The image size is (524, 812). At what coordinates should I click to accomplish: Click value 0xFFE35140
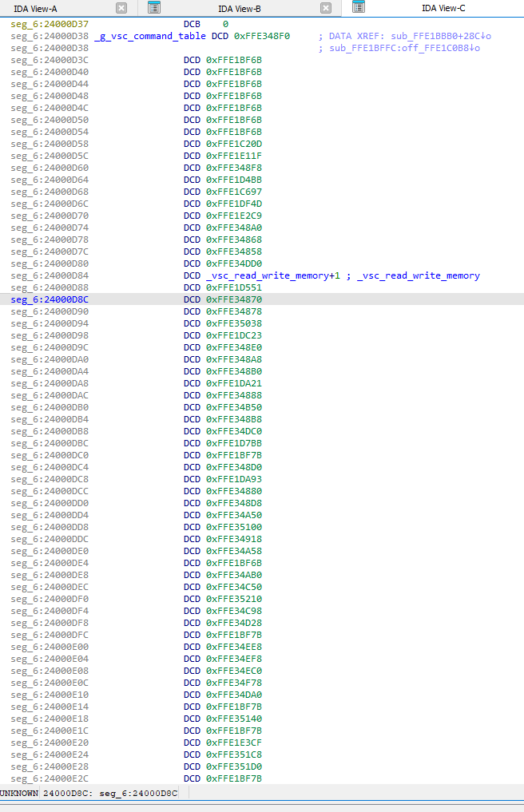click(x=234, y=719)
